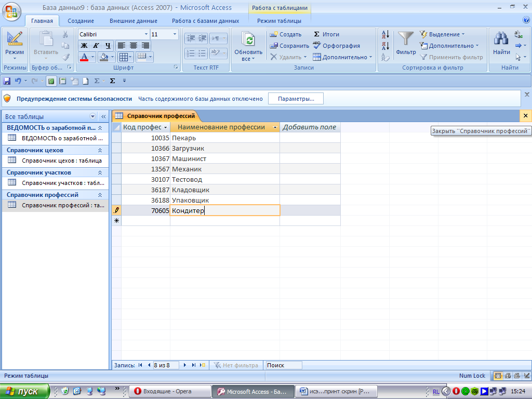The image size is (532, 399).
Task: Open Код професс column dropdown
Action: click(x=166, y=127)
